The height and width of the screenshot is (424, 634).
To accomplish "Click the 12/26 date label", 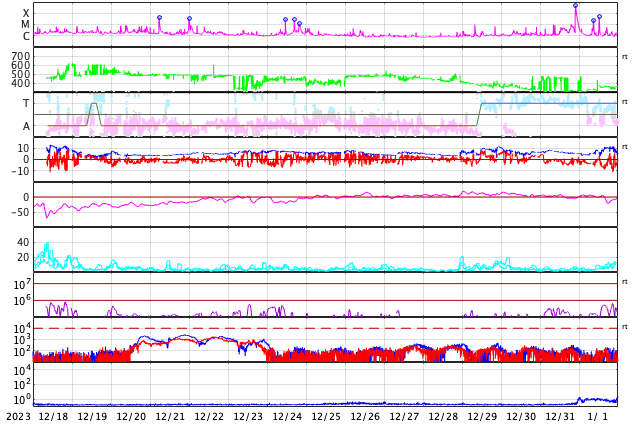I will tap(365, 416).
